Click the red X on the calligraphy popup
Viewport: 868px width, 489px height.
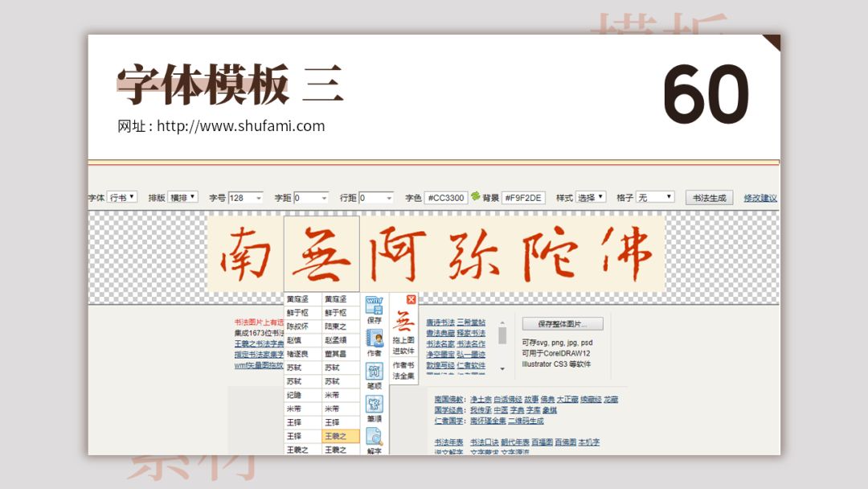point(411,299)
